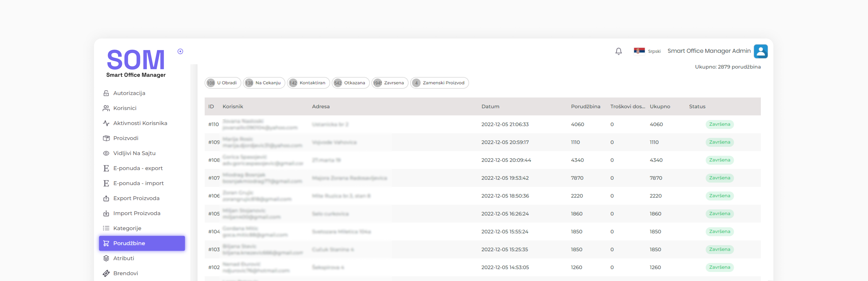Filter orders by Zamenski Proizvod
868x281 pixels.
click(x=439, y=83)
